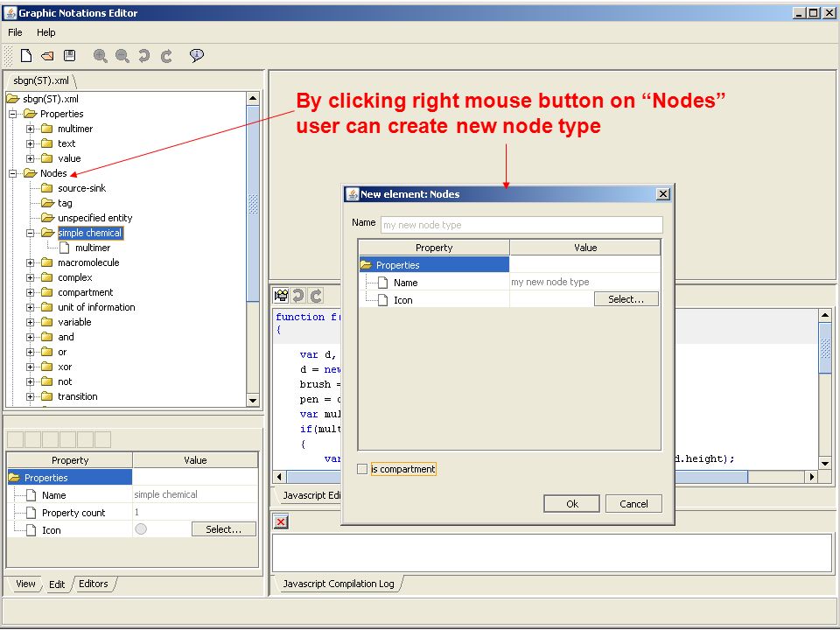
Task: Select the Javascript Compilation Log tab
Action: [x=338, y=584]
